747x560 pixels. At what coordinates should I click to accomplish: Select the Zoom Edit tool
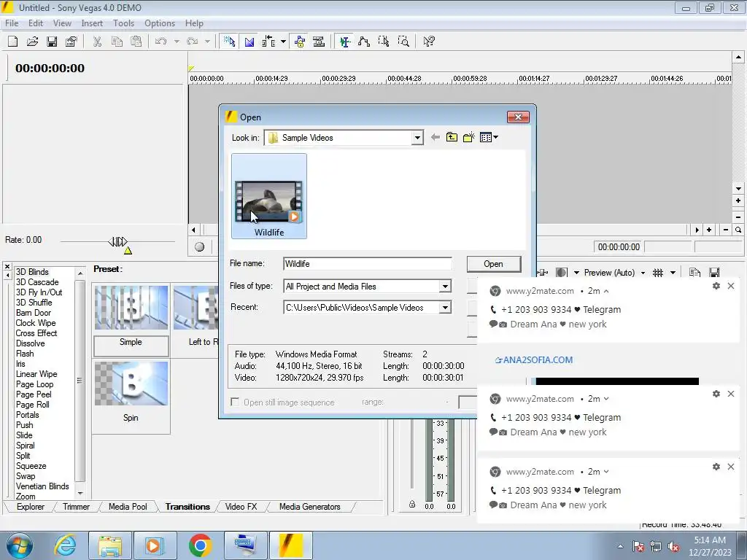tap(403, 42)
